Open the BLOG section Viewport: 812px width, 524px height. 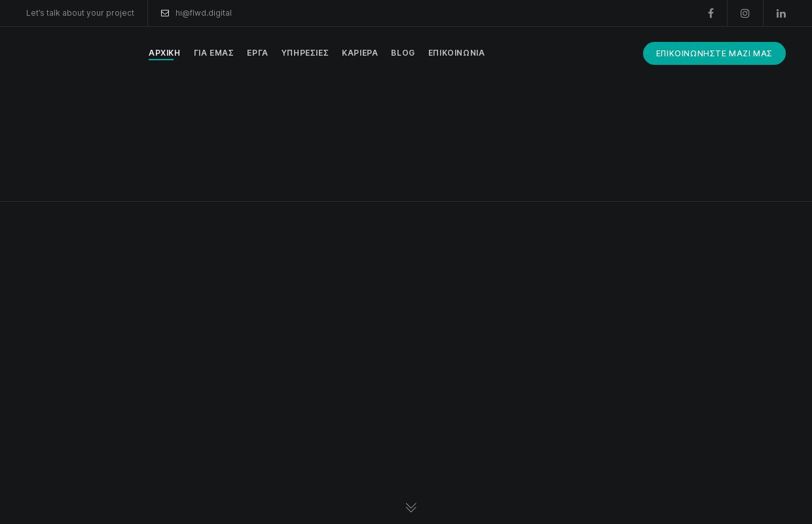click(403, 53)
